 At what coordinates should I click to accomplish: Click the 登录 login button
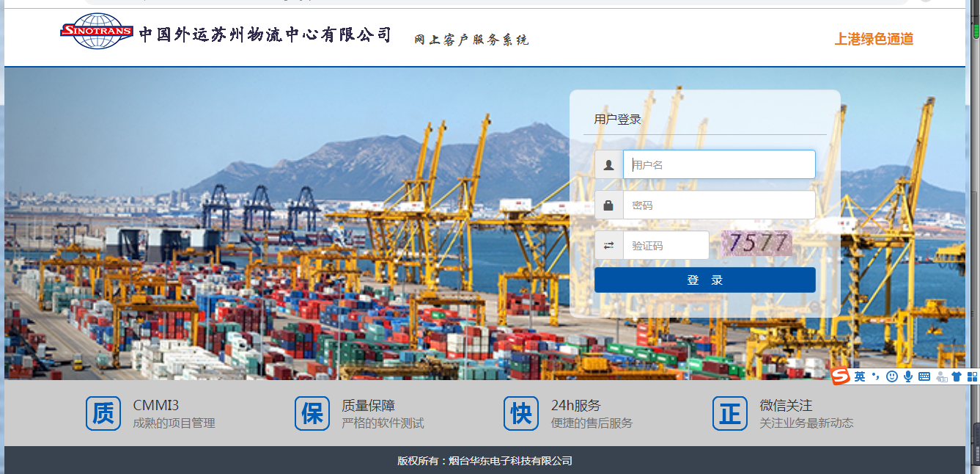click(x=704, y=280)
